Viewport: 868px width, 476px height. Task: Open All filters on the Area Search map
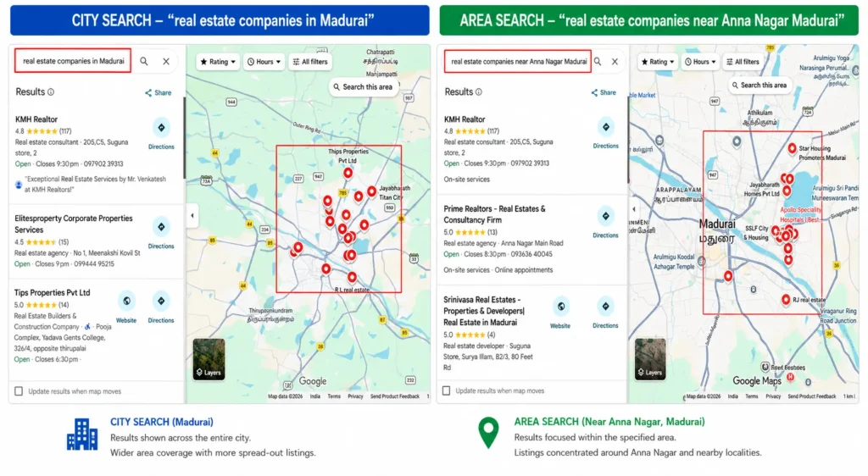[743, 62]
